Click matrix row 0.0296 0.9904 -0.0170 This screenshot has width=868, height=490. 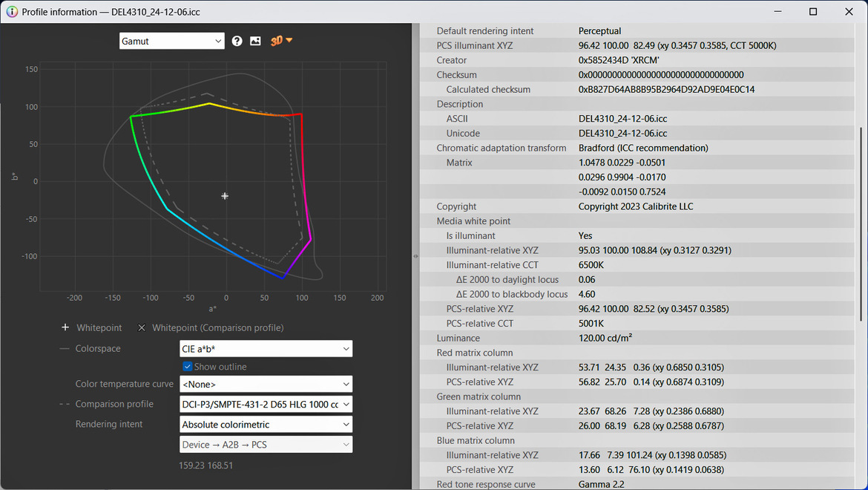click(622, 177)
